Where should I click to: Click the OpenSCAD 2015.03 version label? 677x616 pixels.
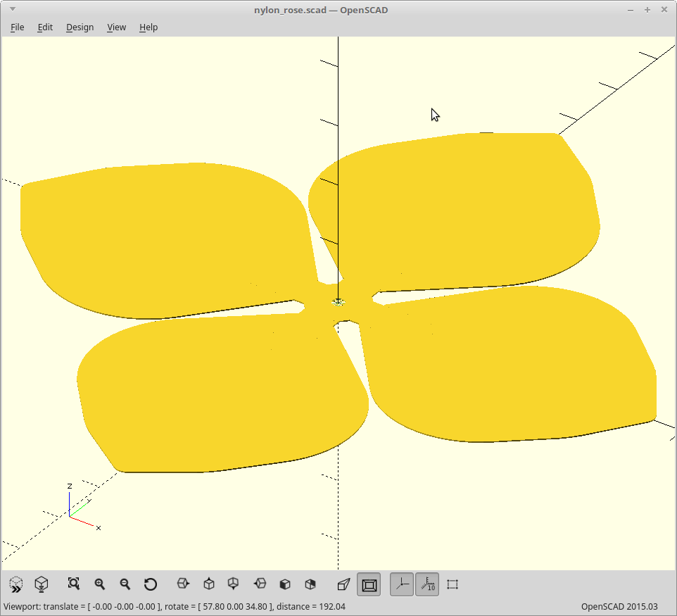point(619,607)
